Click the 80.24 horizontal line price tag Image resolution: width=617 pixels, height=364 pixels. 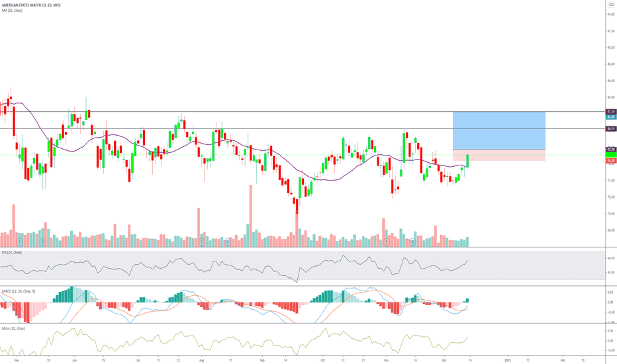tap(610, 128)
